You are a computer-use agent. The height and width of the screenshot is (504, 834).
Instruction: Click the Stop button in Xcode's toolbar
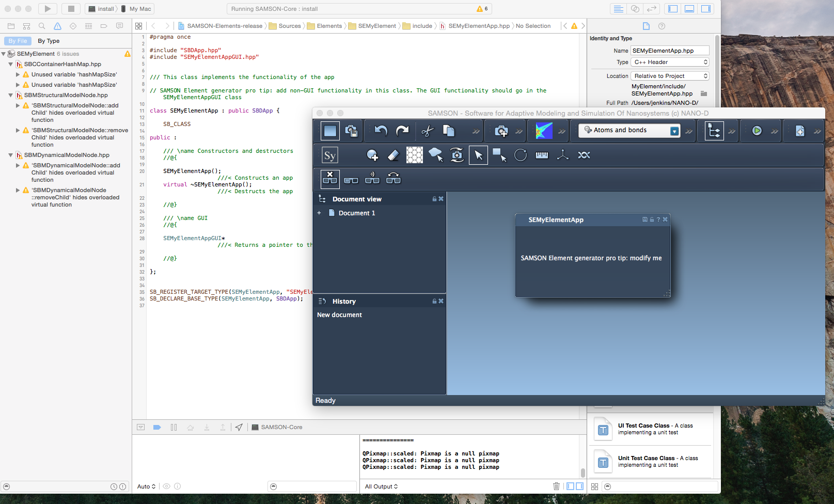pos(70,8)
